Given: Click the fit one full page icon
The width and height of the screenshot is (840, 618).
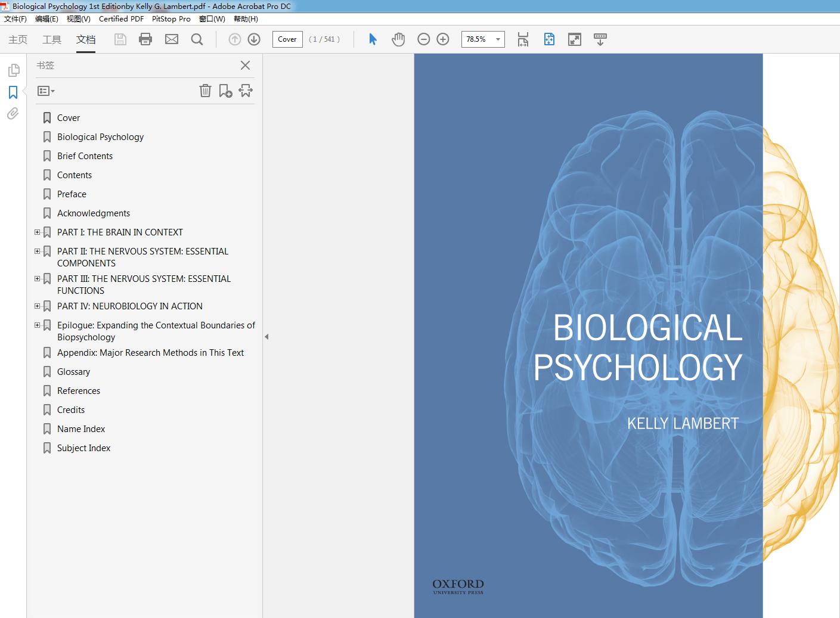Looking at the screenshot, I should pyautogui.click(x=549, y=39).
